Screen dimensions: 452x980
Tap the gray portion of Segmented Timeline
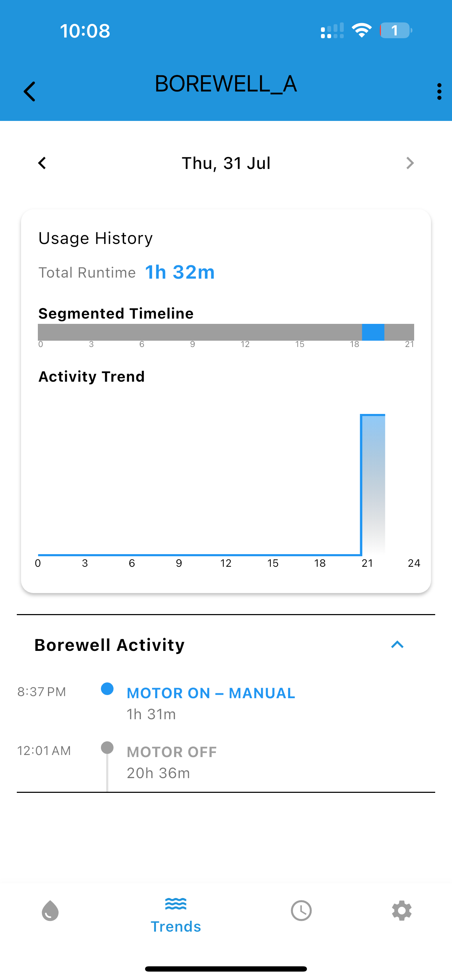pos(200,332)
